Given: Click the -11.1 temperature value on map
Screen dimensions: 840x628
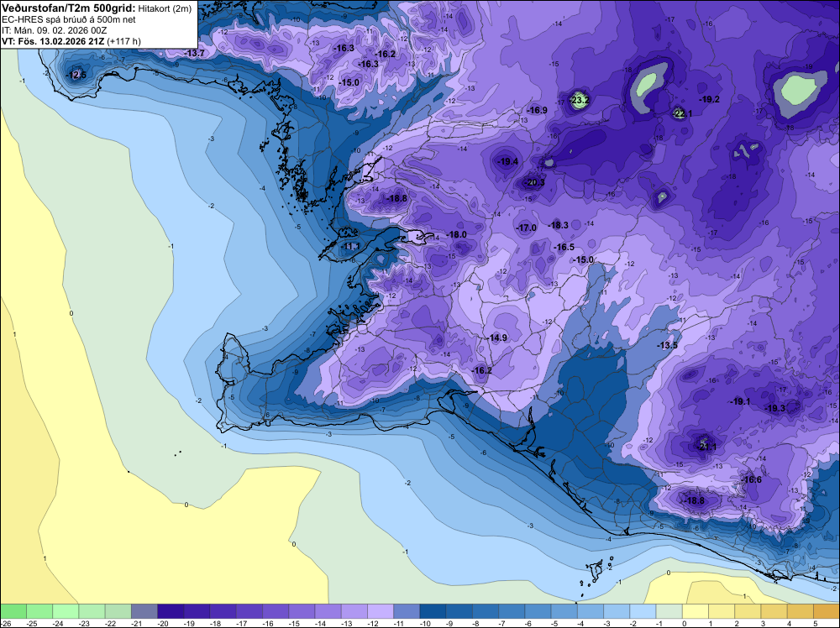Looking at the screenshot, I should pos(351,246).
